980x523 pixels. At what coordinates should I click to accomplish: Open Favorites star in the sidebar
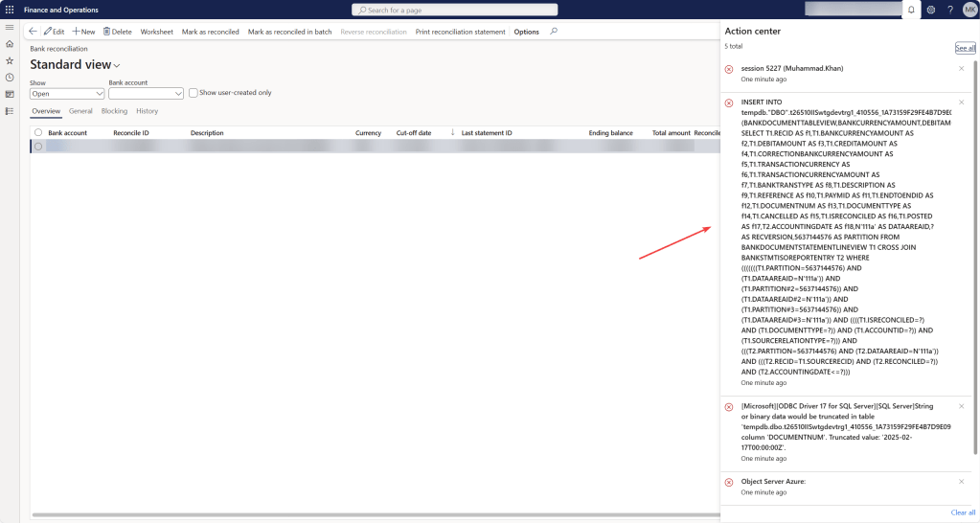point(10,60)
